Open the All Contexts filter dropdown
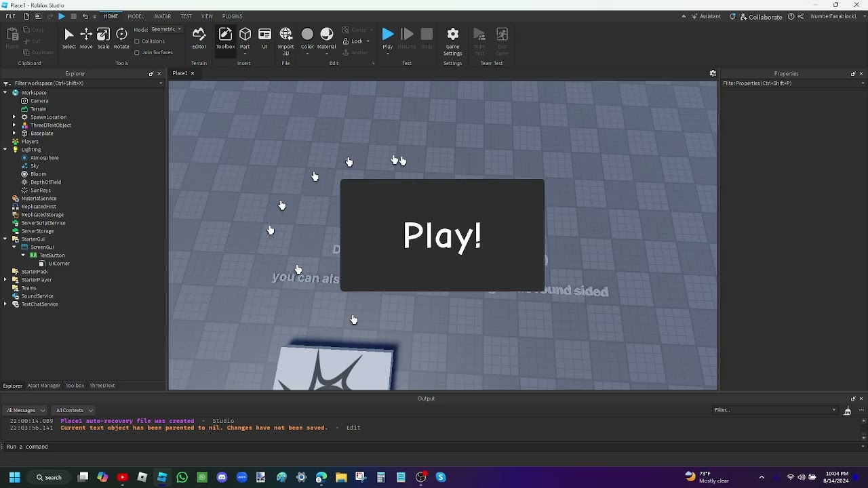This screenshot has height=488, width=868. coord(74,410)
